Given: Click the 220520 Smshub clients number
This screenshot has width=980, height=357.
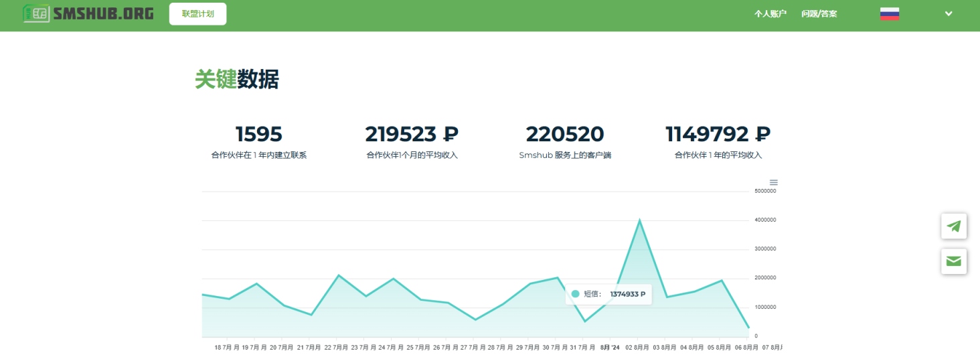Looking at the screenshot, I should coord(564,135).
